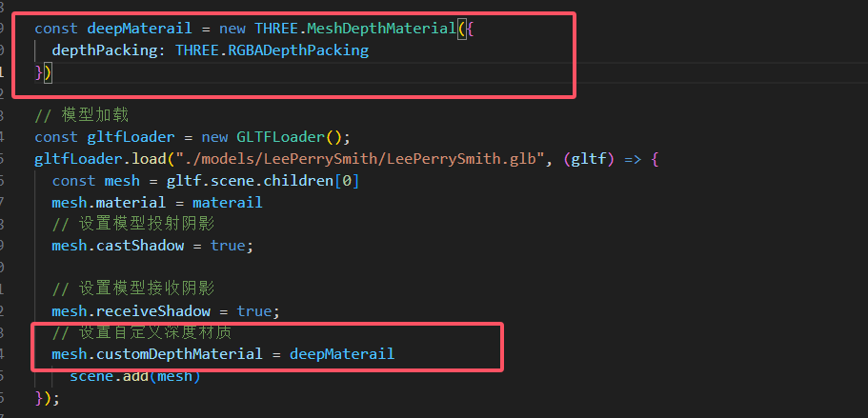
Task: Click the scene.add(mesh) call
Action: coord(134,376)
